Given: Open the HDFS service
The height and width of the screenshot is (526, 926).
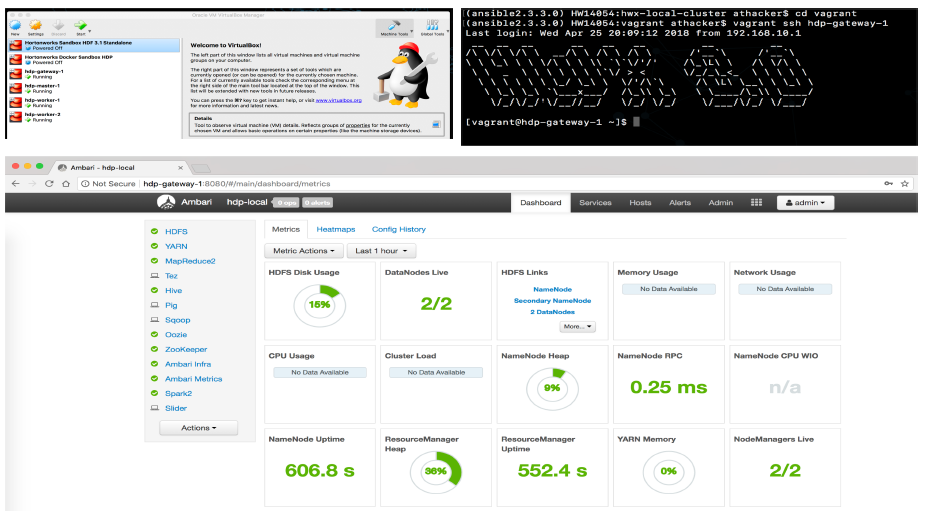Looking at the screenshot, I should pos(176,231).
